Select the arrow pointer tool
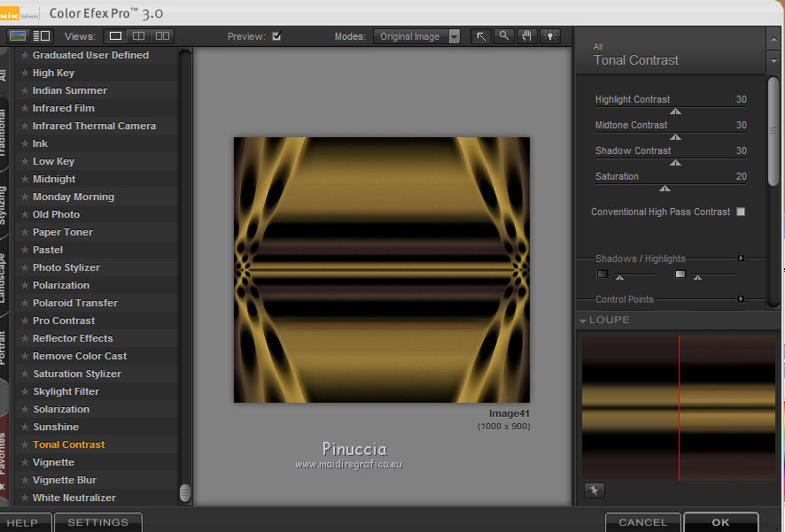Image resolution: width=785 pixels, height=532 pixels. click(480, 36)
